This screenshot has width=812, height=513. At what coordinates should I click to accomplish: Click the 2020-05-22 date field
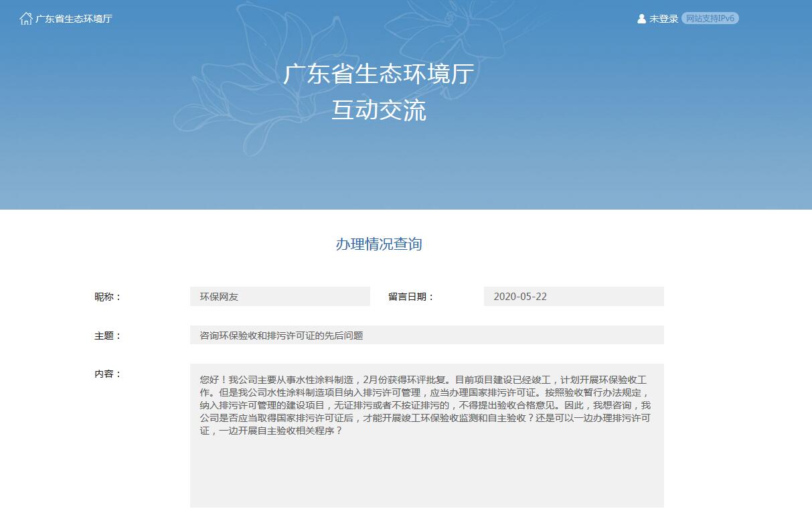(573, 297)
